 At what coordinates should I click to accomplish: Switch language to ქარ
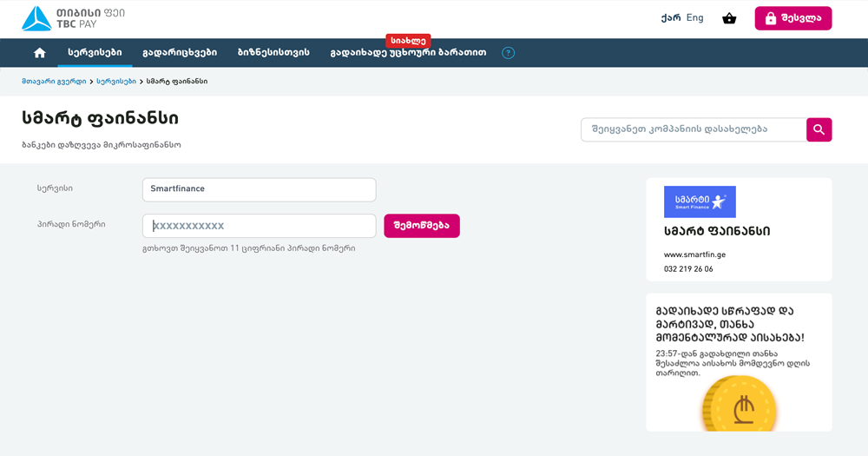pyautogui.click(x=670, y=17)
